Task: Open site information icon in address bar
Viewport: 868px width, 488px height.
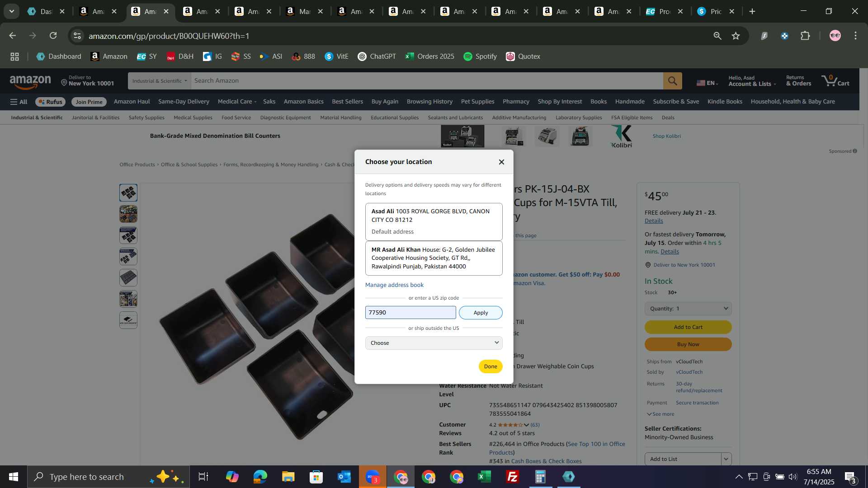Action: (77, 36)
